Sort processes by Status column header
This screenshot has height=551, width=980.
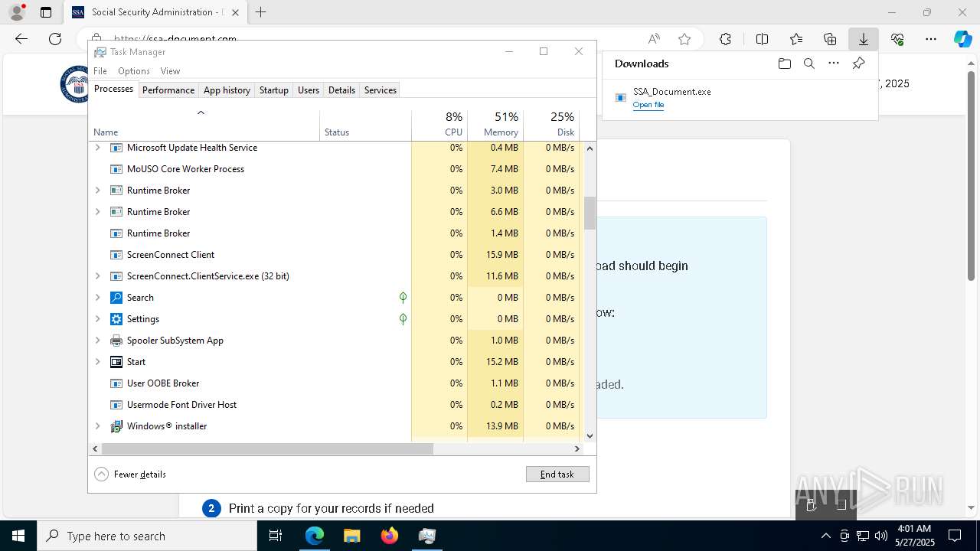(x=365, y=126)
